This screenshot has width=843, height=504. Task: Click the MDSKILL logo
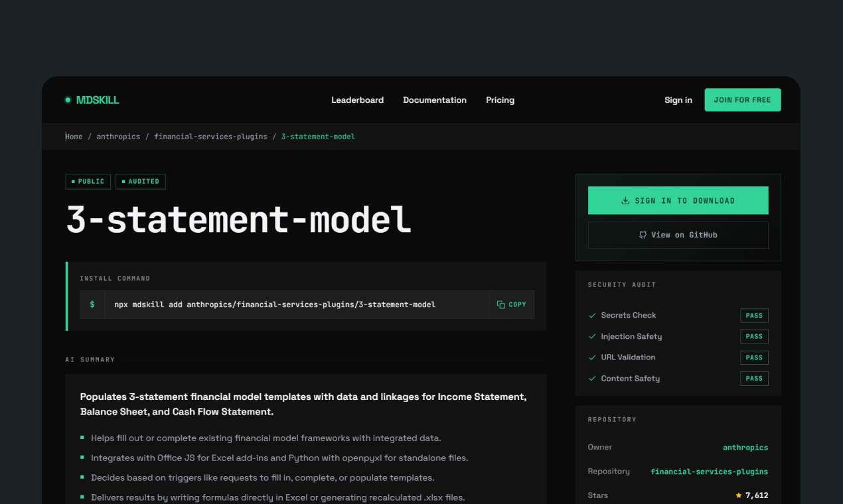(x=92, y=100)
